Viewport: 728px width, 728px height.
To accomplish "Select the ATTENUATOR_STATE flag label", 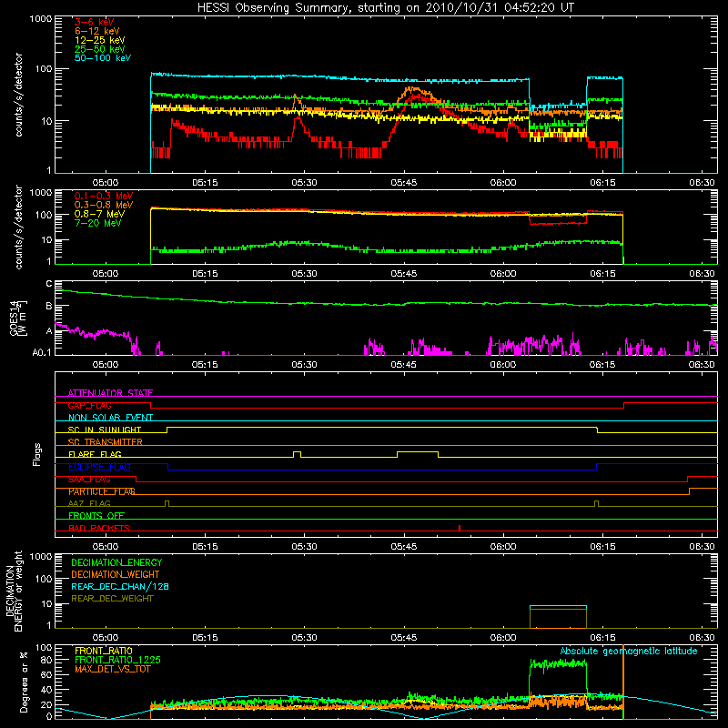I will coord(110,393).
